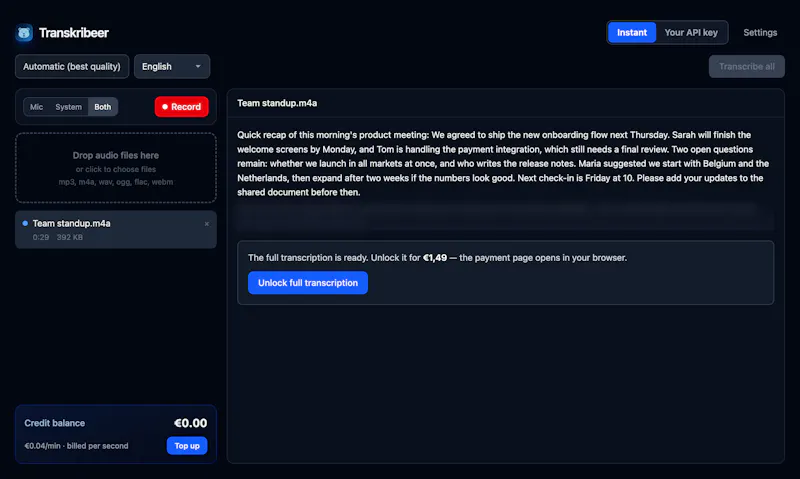The image size is (800, 479).
Task: Click the Unlock full transcription button
Action: coord(308,283)
